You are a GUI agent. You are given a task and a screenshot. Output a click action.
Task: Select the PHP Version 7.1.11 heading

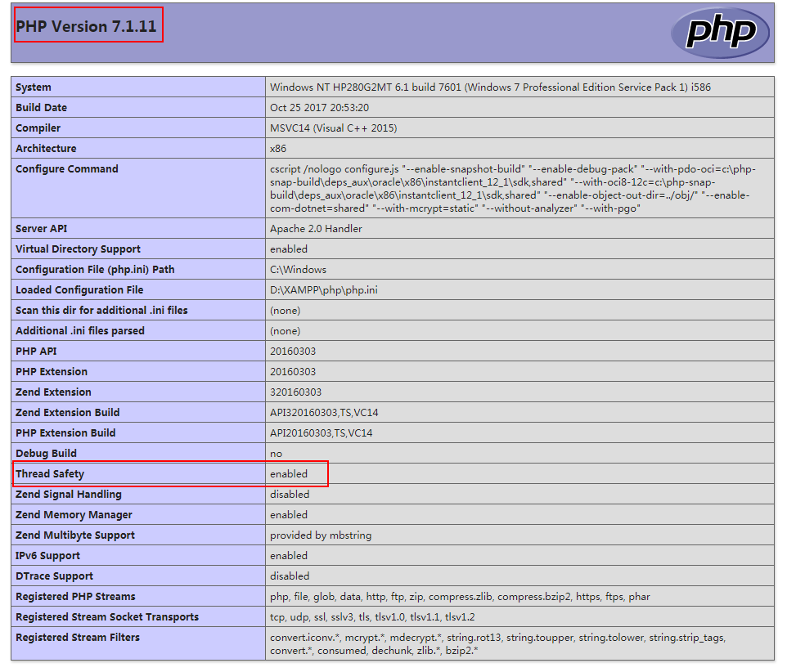coord(86,26)
